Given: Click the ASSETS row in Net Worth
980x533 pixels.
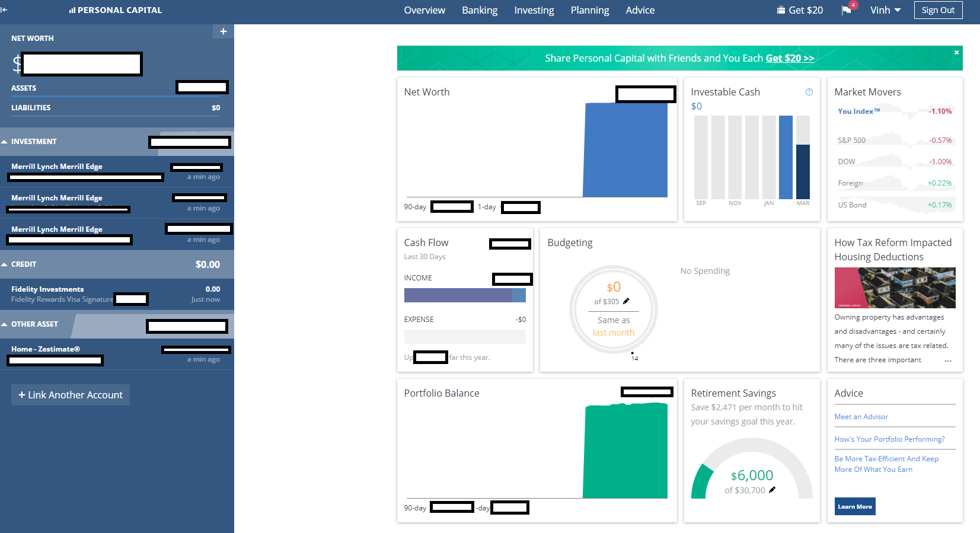Looking at the screenshot, I should point(117,88).
